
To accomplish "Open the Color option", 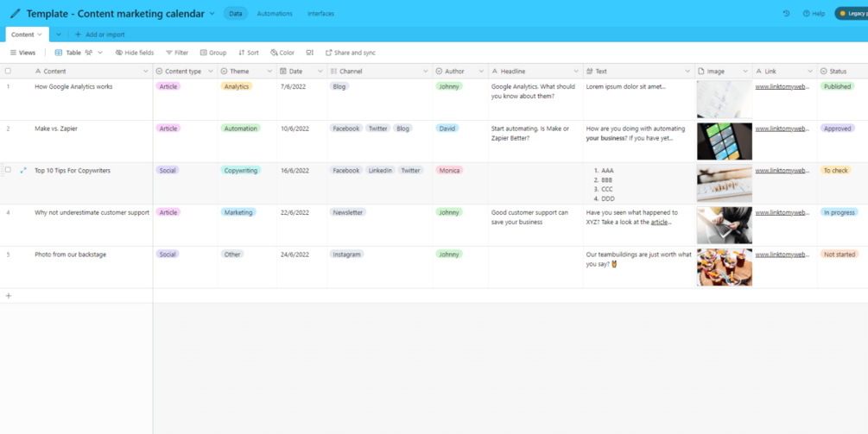I will pyautogui.click(x=282, y=53).
